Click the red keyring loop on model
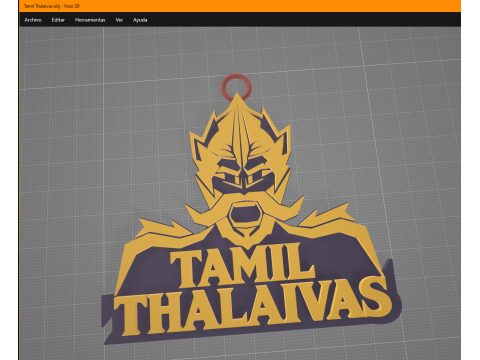The width and height of the screenshot is (480, 360). point(236,87)
